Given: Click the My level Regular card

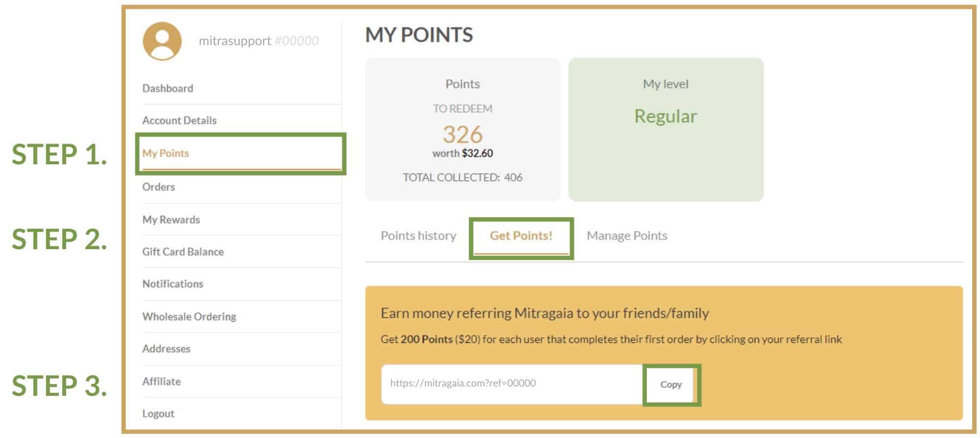Looking at the screenshot, I should tap(665, 129).
